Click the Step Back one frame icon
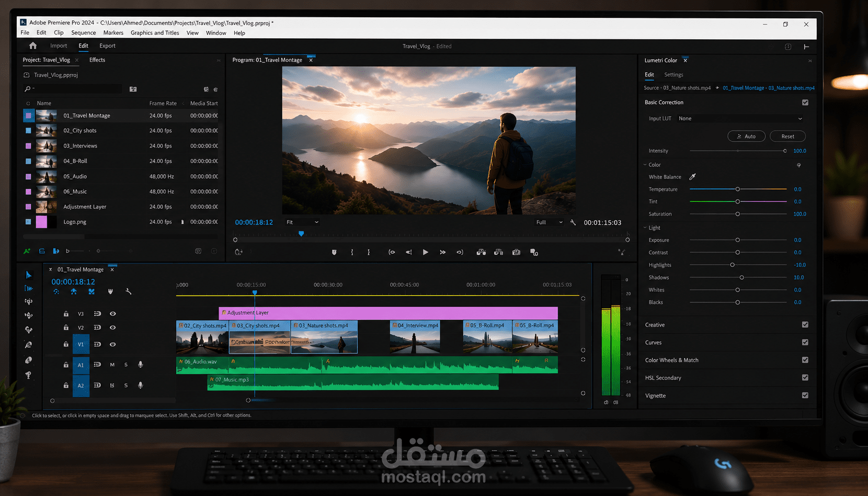This screenshot has height=496, width=868. (x=409, y=252)
